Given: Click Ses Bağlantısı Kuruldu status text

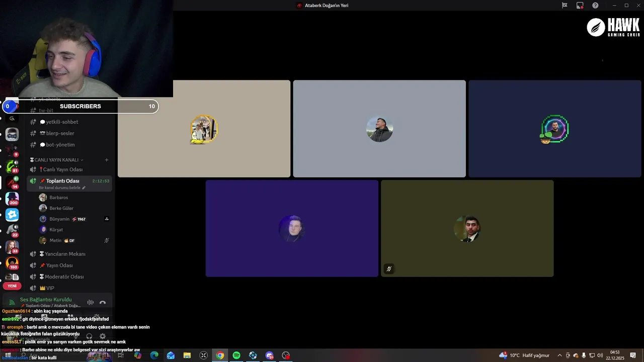Looking at the screenshot, I should 46,300.
